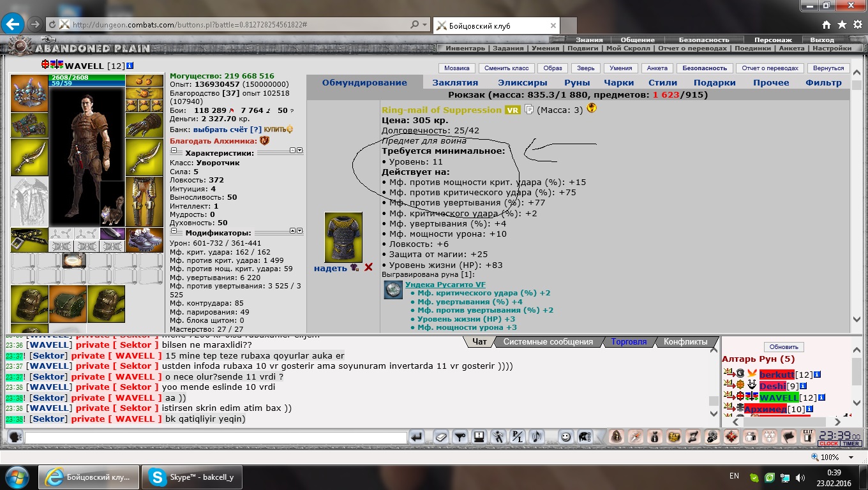Click the chainmail Ring-mail of Suppression item image
This screenshot has height=490, width=868.
coord(343,237)
